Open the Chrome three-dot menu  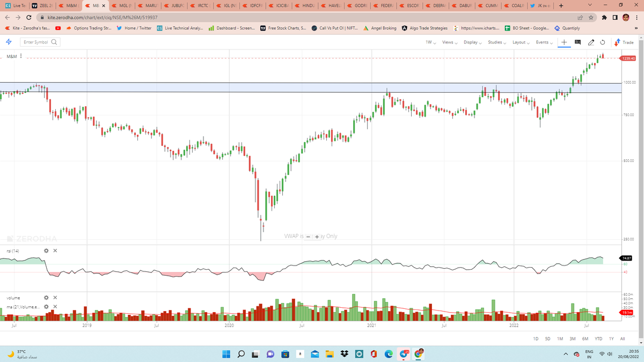click(638, 18)
